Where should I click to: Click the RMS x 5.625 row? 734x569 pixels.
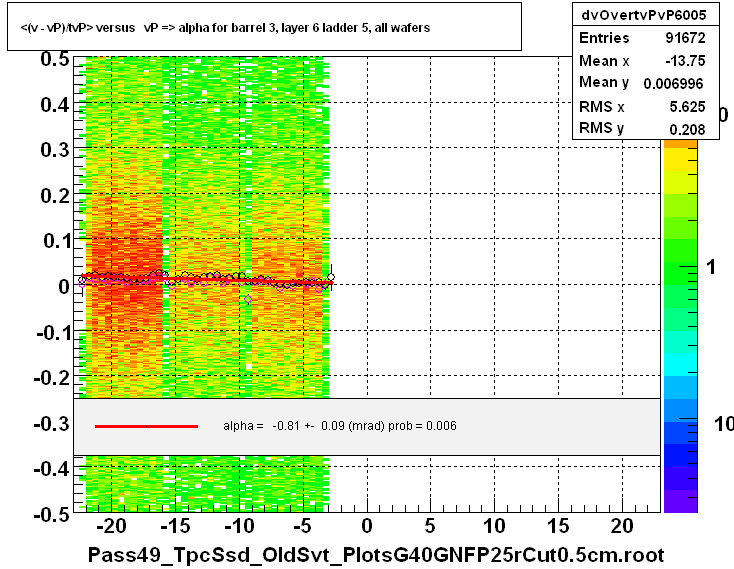tap(642, 107)
